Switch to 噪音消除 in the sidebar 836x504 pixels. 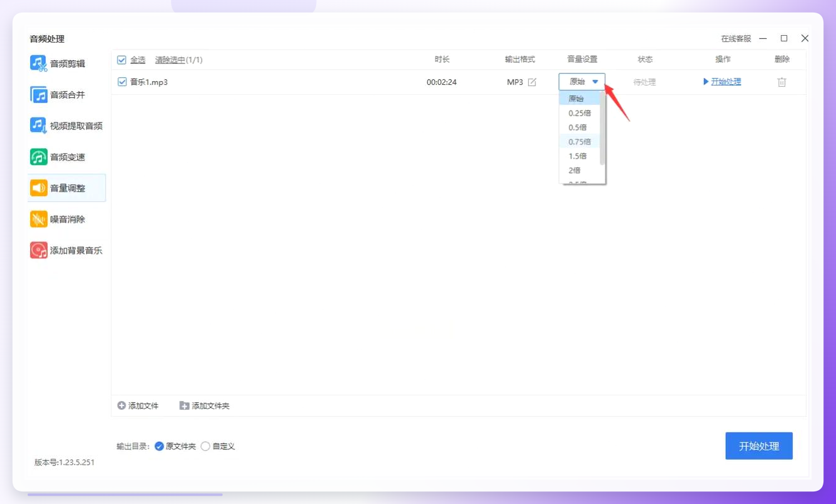coord(68,219)
